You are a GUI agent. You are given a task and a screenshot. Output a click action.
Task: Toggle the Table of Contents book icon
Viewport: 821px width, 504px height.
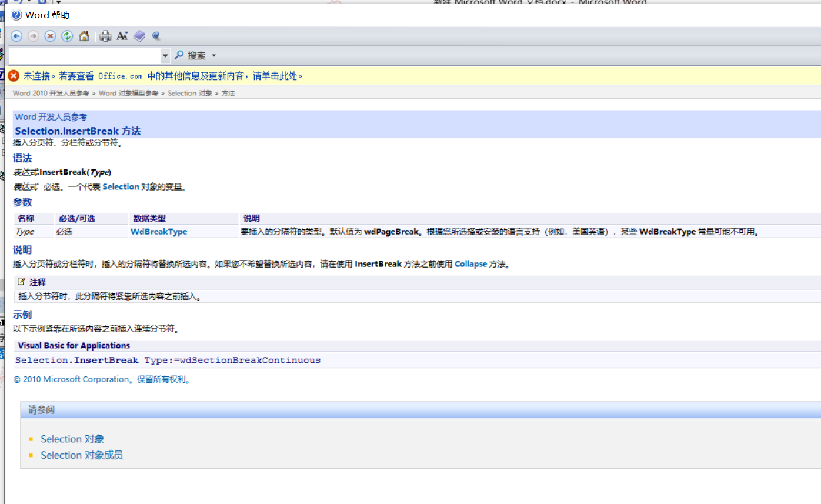tap(139, 36)
